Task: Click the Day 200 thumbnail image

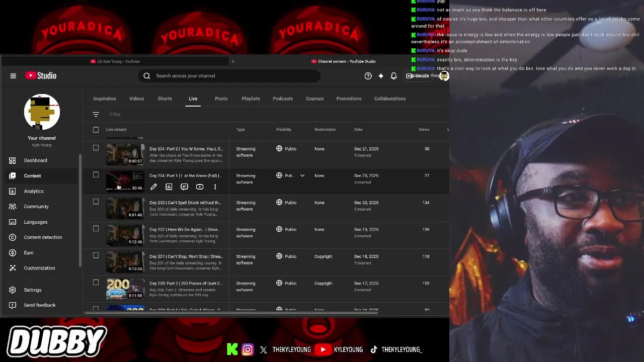Action: point(125,289)
